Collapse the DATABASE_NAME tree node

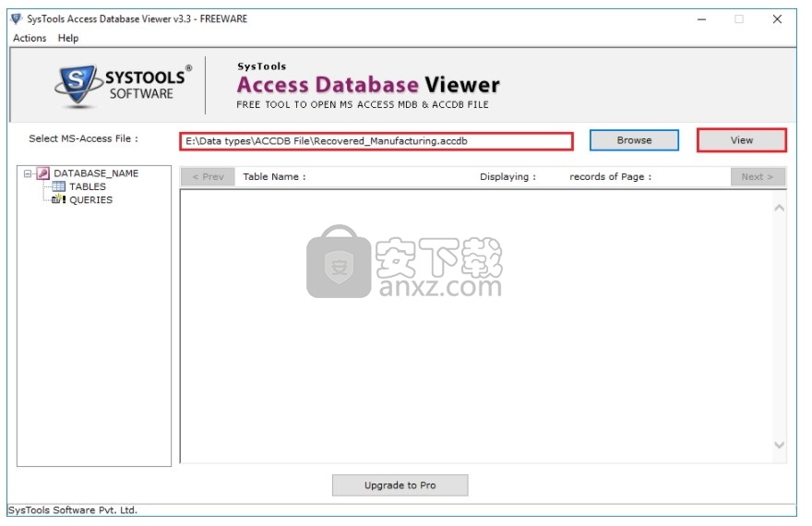pyautogui.click(x=28, y=173)
